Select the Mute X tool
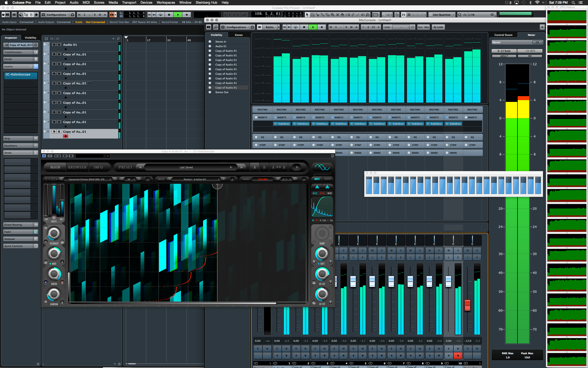 coord(337,14)
